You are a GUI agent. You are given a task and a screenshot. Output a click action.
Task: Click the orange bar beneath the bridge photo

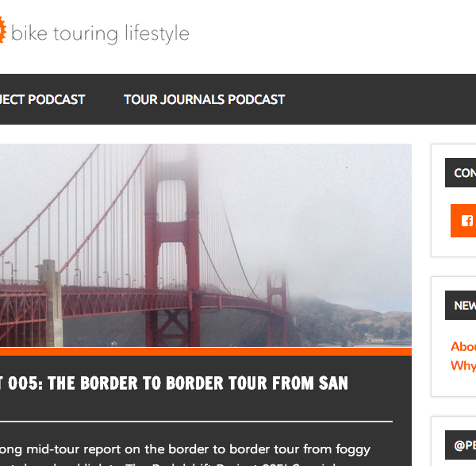(205, 351)
